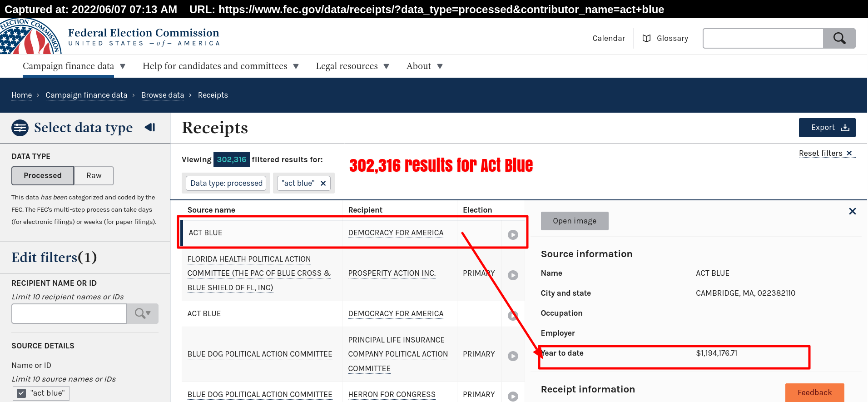Expand row arrow for Principal Life Insurance
868x402 pixels.
[x=513, y=356]
